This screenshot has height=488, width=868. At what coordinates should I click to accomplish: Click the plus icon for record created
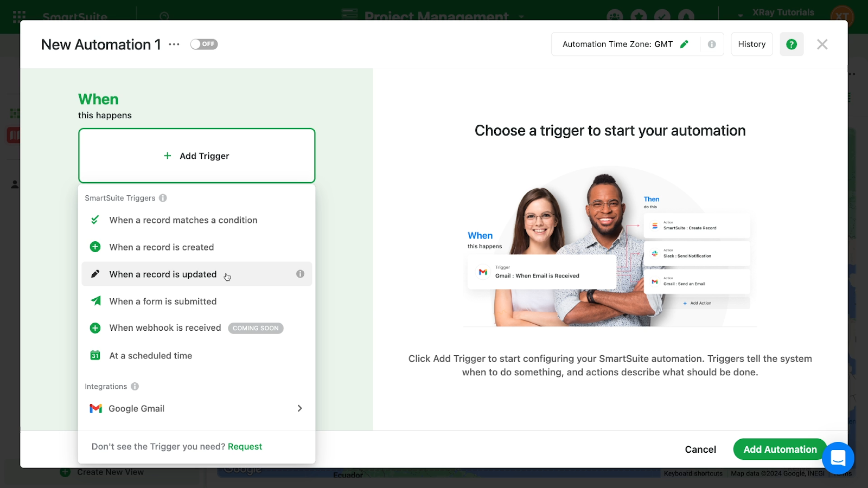(95, 247)
